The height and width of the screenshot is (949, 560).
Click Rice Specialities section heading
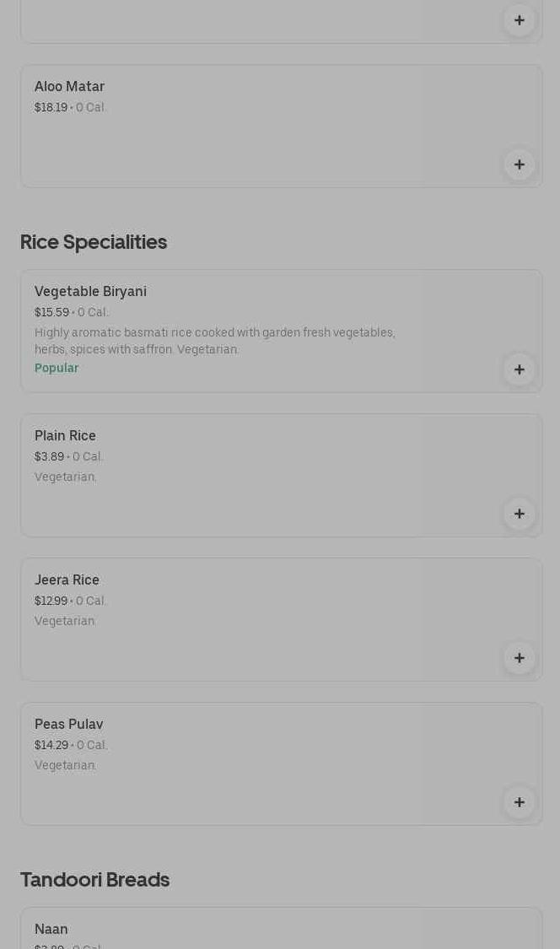(x=94, y=241)
